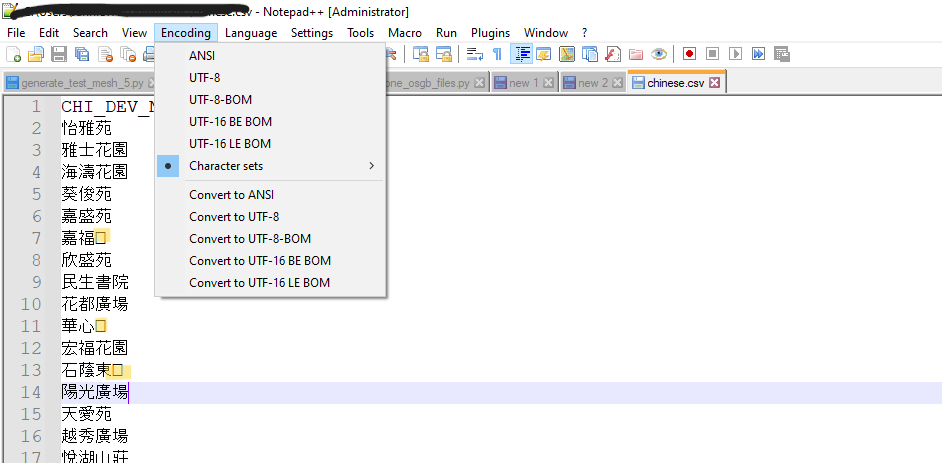Click the synchronize vertical scrolling icon

click(421, 55)
